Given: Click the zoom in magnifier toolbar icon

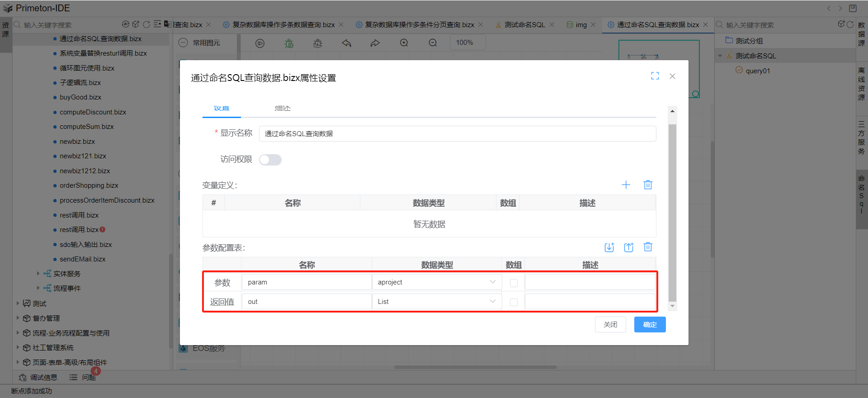Looking at the screenshot, I should tap(404, 43).
